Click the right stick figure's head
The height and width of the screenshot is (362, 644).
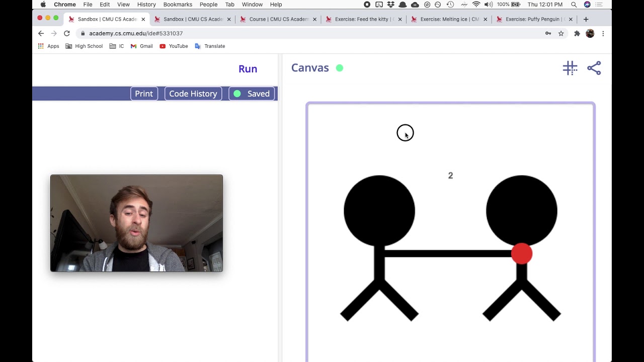pyautogui.click(x=522, y=211)
